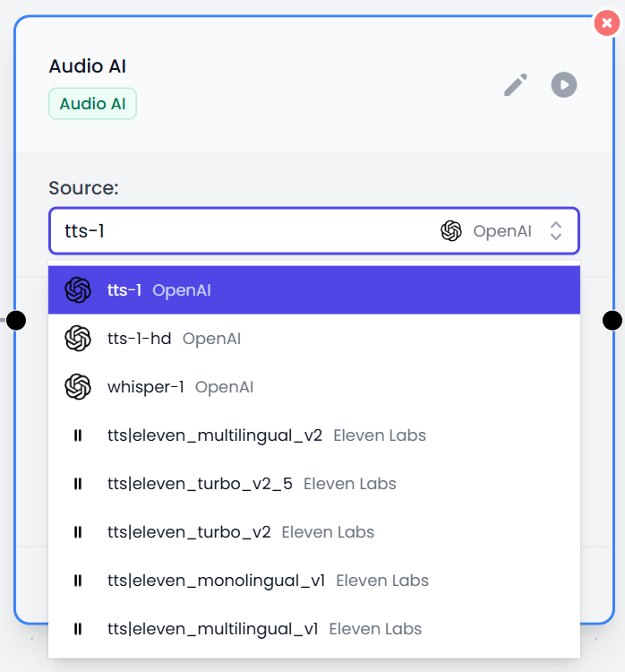Click the Audio AI green tag
Screen dimensions: 625x672
(x=92, y=104)
